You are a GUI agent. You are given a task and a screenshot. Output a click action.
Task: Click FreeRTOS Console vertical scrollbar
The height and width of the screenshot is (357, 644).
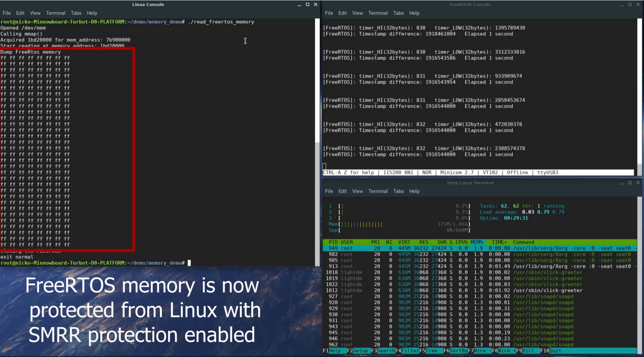(640, 97)
